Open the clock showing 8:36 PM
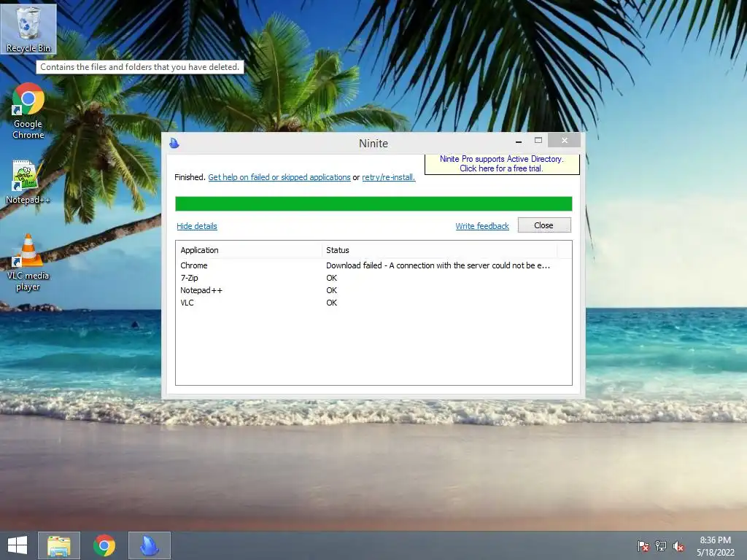747x560 pixels. [715, 546]
